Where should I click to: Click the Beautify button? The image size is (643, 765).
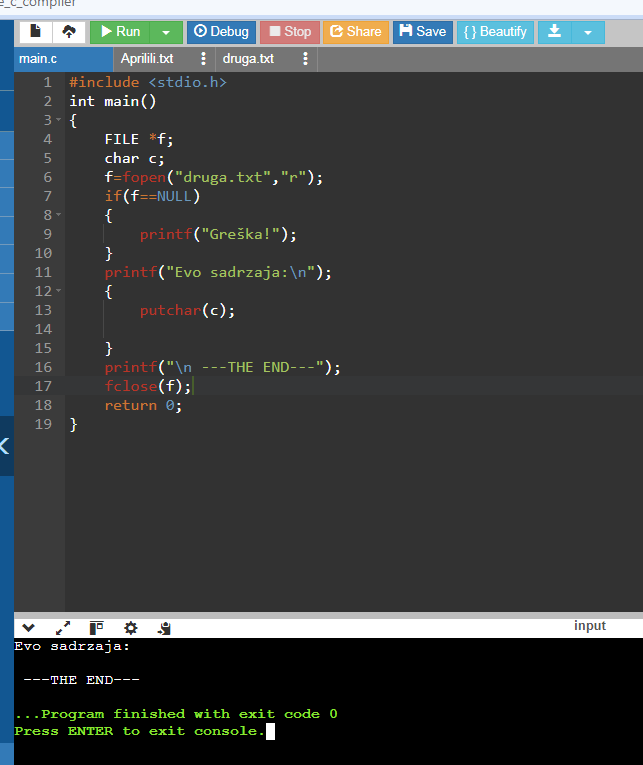click(495, 32)
